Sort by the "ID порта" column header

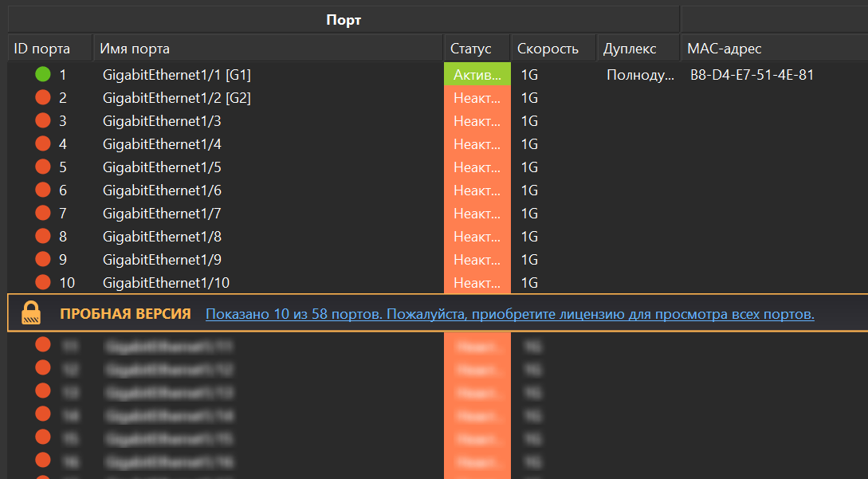coord(42,49)
